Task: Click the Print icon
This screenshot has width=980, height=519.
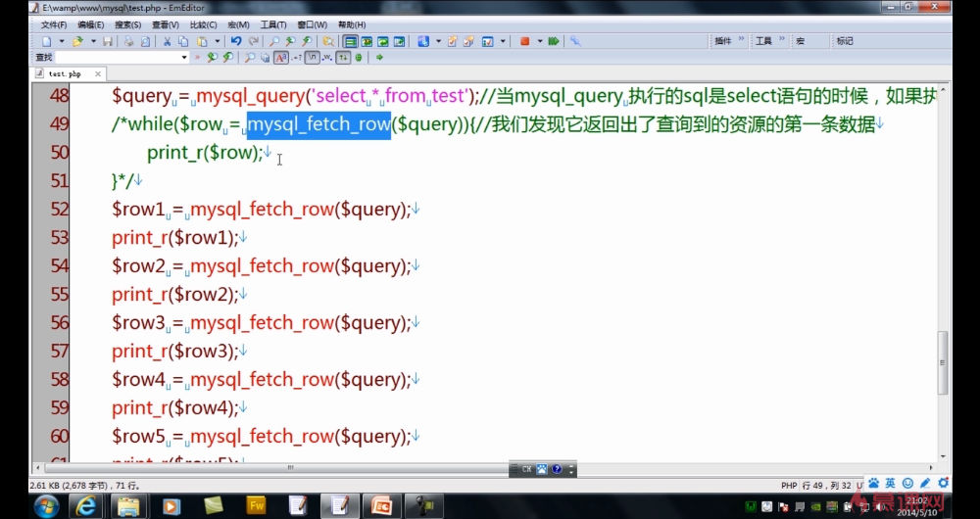Action: [128, 41]
